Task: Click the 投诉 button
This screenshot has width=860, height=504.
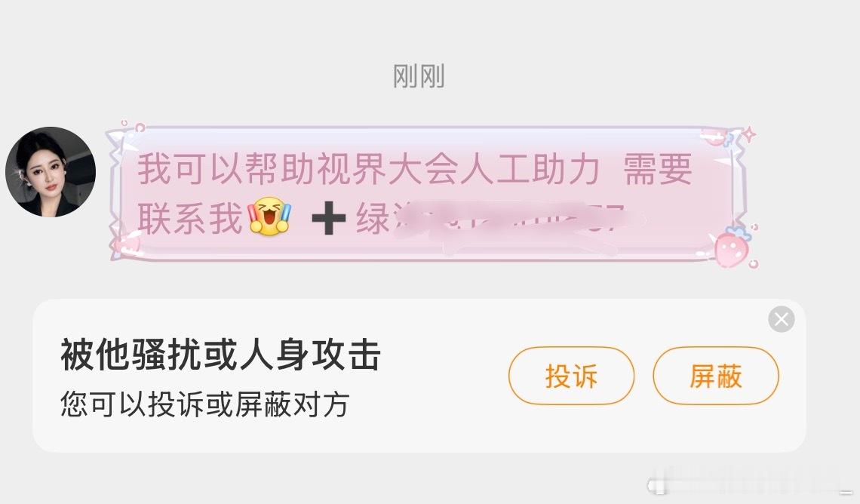Action: [572, 376]
